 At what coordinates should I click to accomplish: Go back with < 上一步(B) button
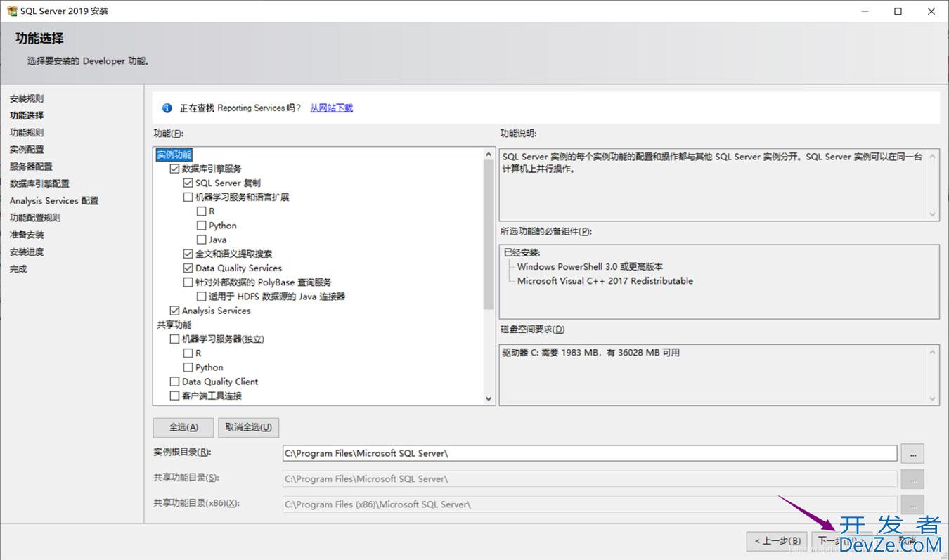[x=777, y=541]
